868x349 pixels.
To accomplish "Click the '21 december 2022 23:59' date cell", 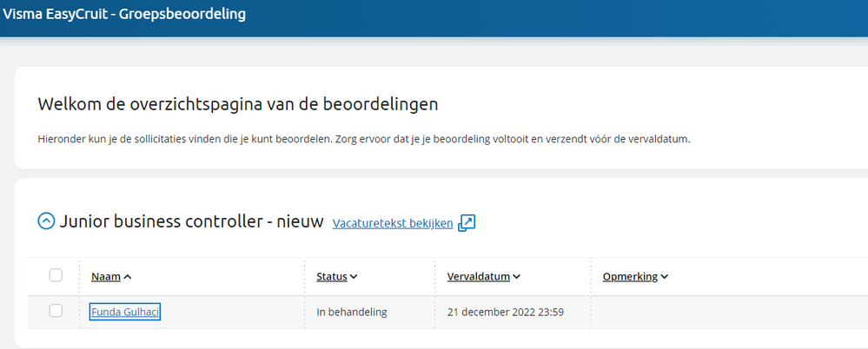I will (506, 312).
